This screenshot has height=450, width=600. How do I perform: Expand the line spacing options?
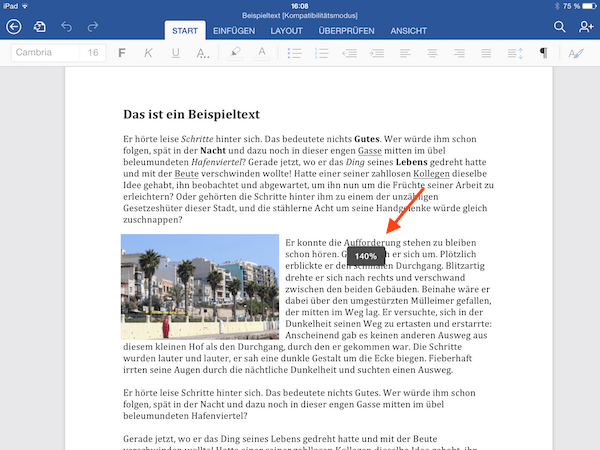515,52
